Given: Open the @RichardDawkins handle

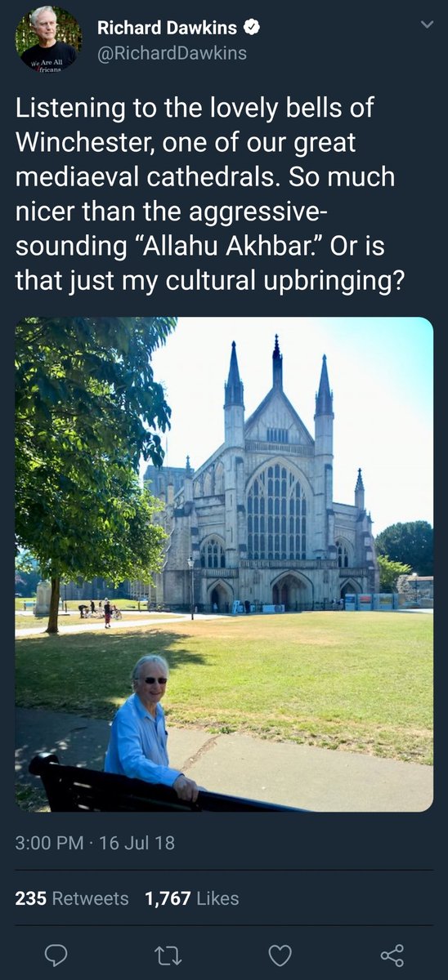Looking at the screenshot, I should (x=172, y=54).
